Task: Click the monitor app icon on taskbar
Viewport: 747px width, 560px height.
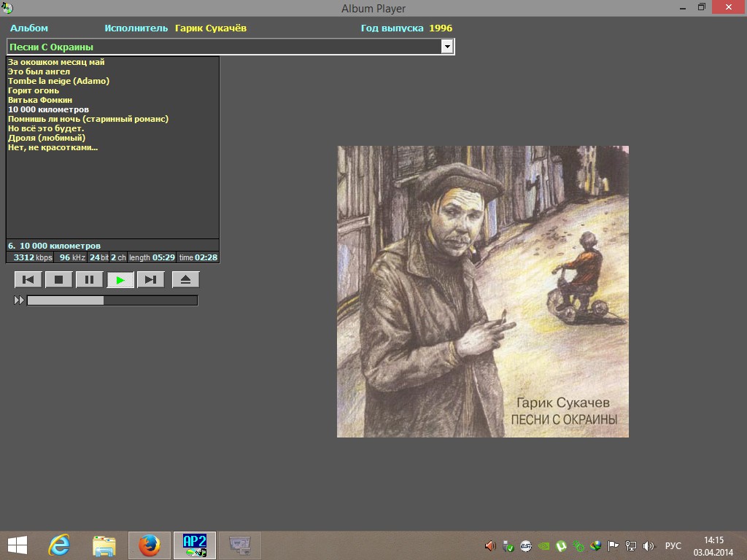Action: click(x=239, y=545)
